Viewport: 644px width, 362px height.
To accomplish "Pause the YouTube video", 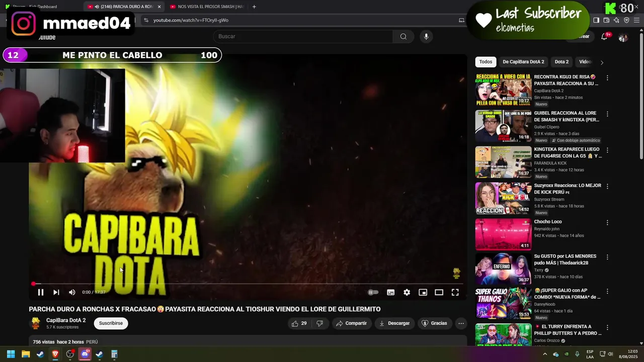I will click(41, 292).
